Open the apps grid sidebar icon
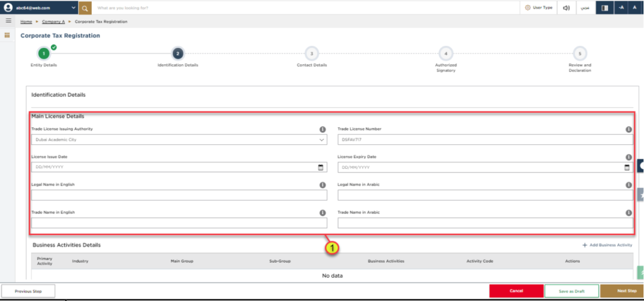This screenshot has width=644, height=301. 7,35
